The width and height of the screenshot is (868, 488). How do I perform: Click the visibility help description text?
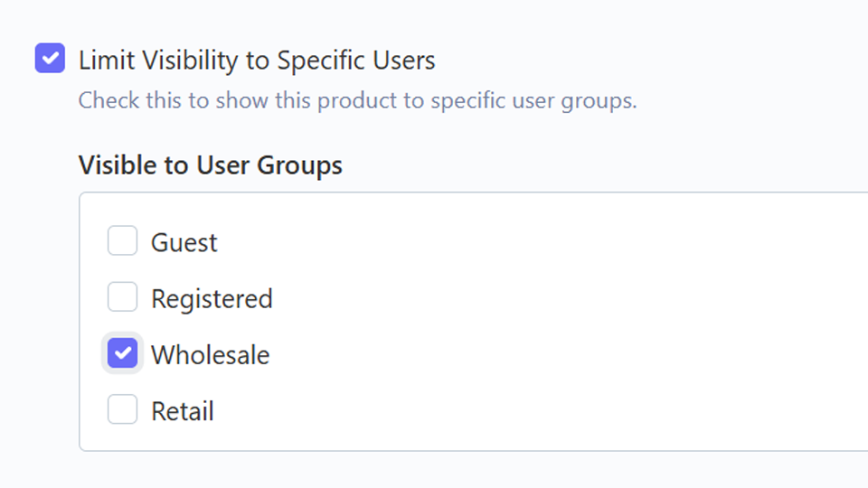(x=357, y=100)
